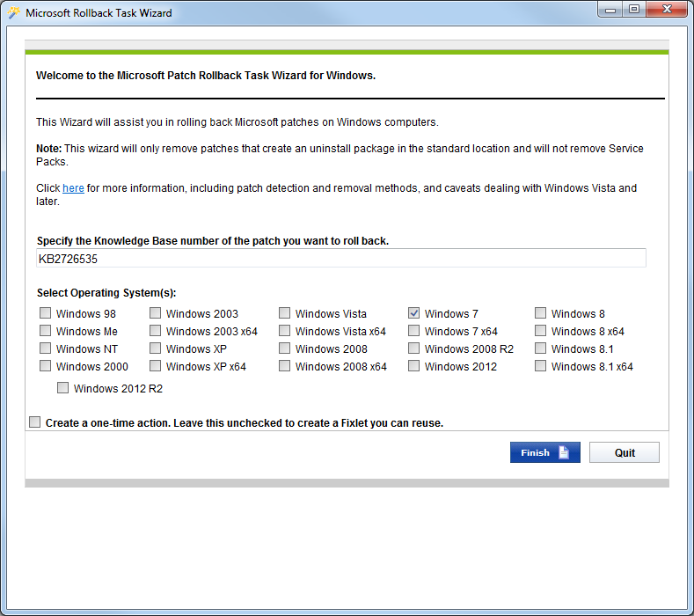The image size is (694, 616).
Task: Click the Knowledge Base number input field
Action: pyautogui.click(x=340, y=258)
